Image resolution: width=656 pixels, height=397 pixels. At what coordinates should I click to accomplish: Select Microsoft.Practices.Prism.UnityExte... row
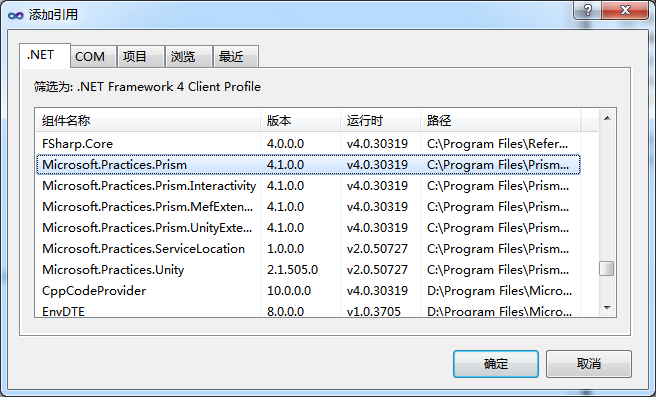click(x=308, y=228)
